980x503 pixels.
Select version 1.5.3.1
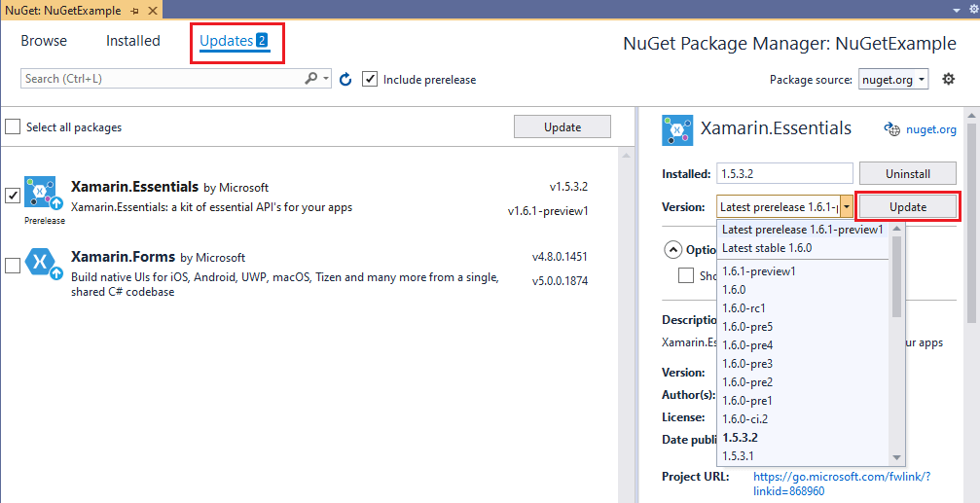click(803, 455)
